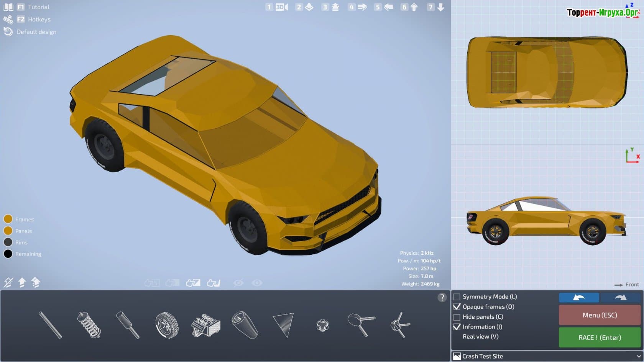Select the triangular panel part

click(x=284, y=325)
